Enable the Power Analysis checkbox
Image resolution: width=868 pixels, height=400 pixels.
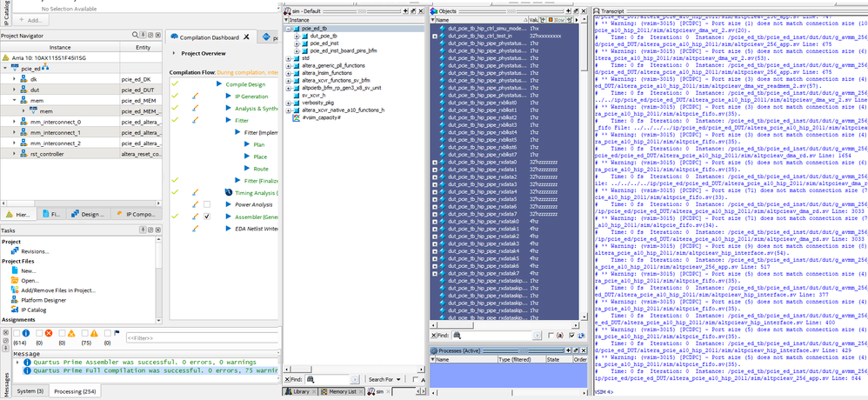(x=207, y=203)
